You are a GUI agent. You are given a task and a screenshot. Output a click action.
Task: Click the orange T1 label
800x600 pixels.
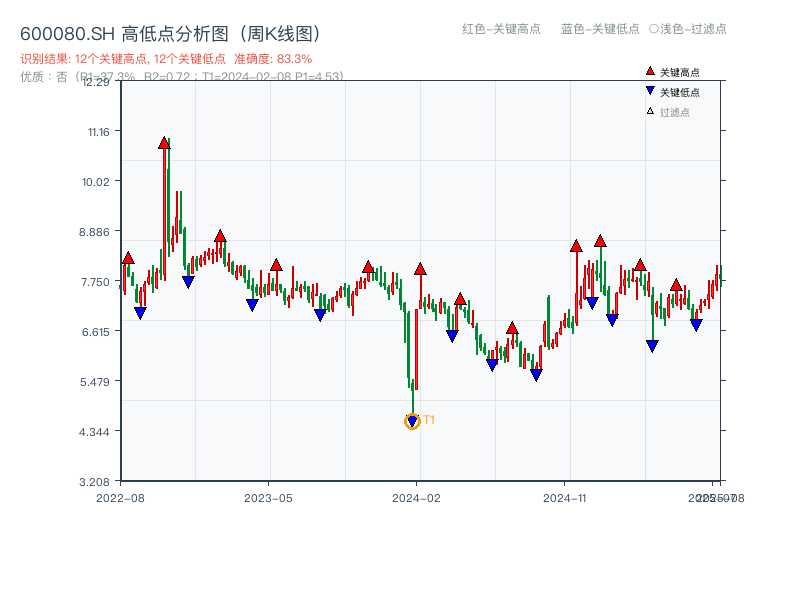(429, 420)
